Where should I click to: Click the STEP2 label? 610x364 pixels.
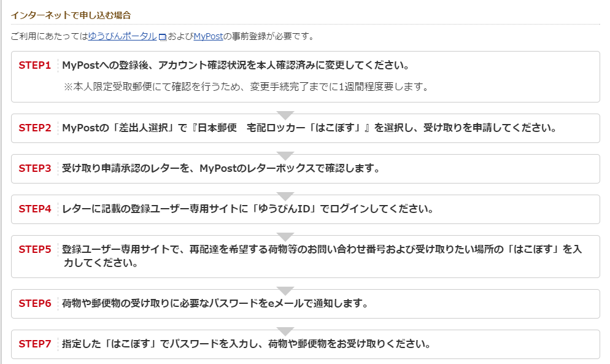point(35,128)
